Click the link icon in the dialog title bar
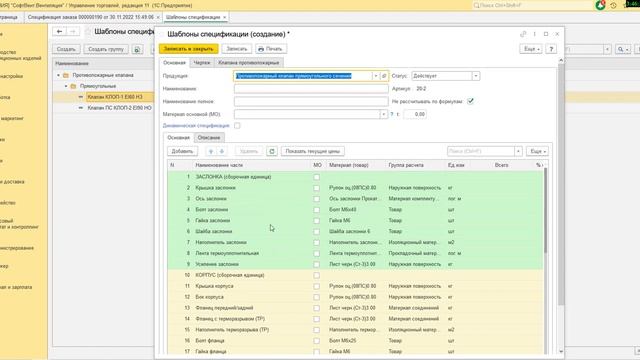 523,34
